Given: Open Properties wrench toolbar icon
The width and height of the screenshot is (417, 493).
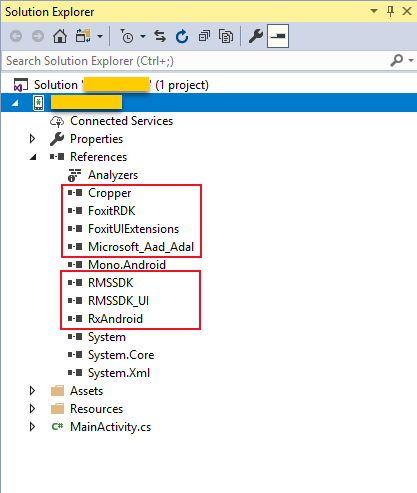Looking at the screenshot, I should tap(256, 36).
